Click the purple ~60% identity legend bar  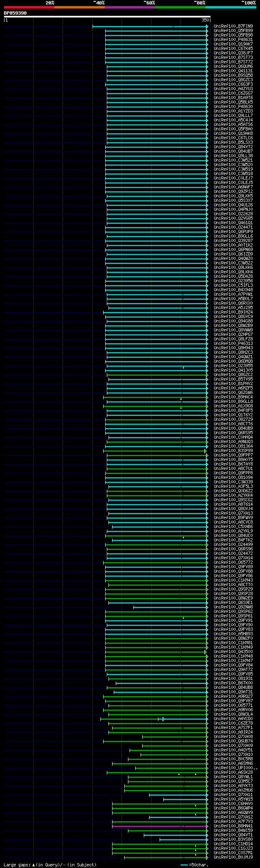point(130,7)
